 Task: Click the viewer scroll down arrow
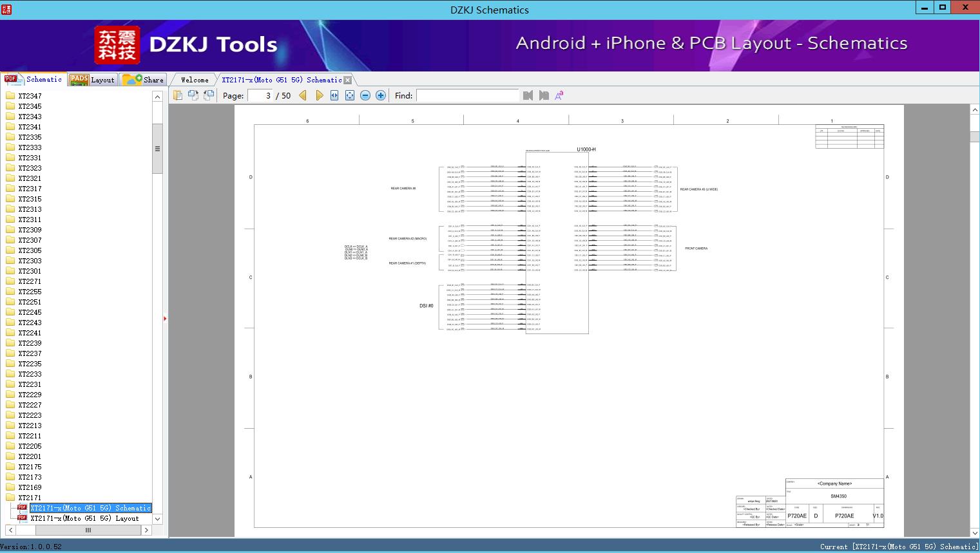[975, 532]
